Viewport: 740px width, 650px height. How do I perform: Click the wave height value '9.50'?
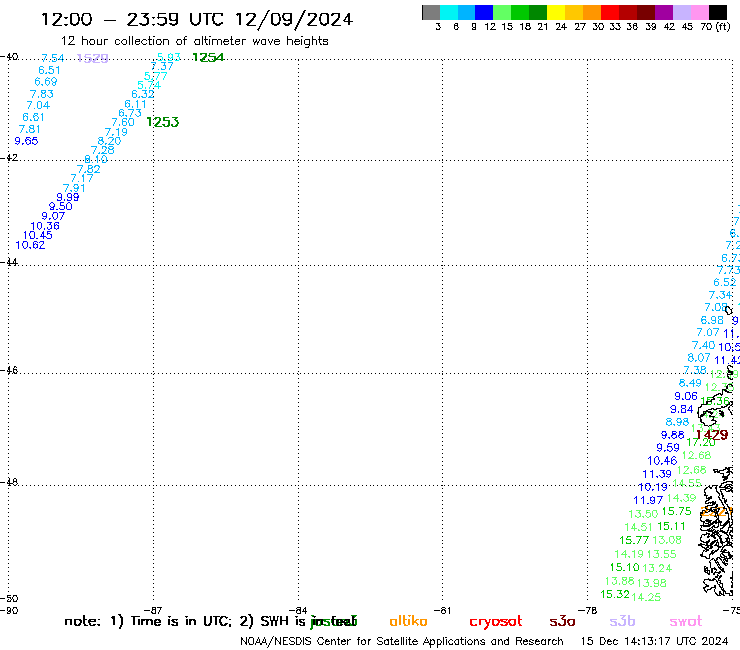point(60,206)
